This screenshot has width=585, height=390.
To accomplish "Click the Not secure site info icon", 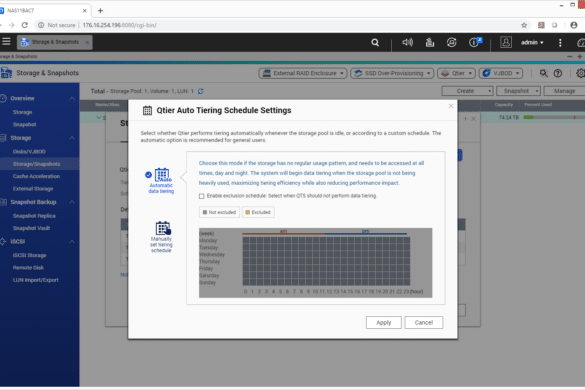I will [x=41, y=25].
